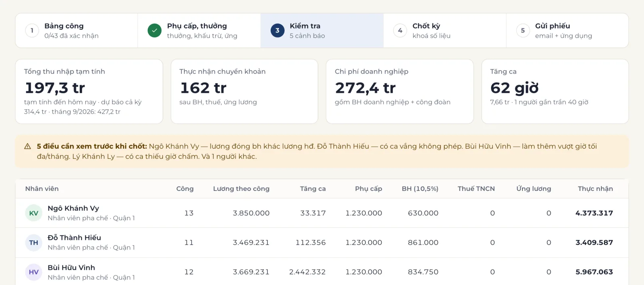Click the step 4 number circle
644x285 pixels.
click(x=400, y=31)
